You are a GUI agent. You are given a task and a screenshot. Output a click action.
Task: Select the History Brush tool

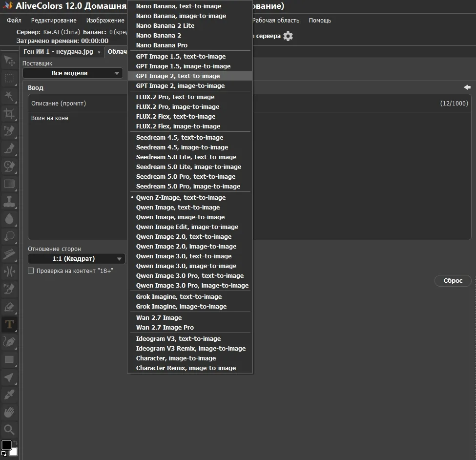(9, 167)
